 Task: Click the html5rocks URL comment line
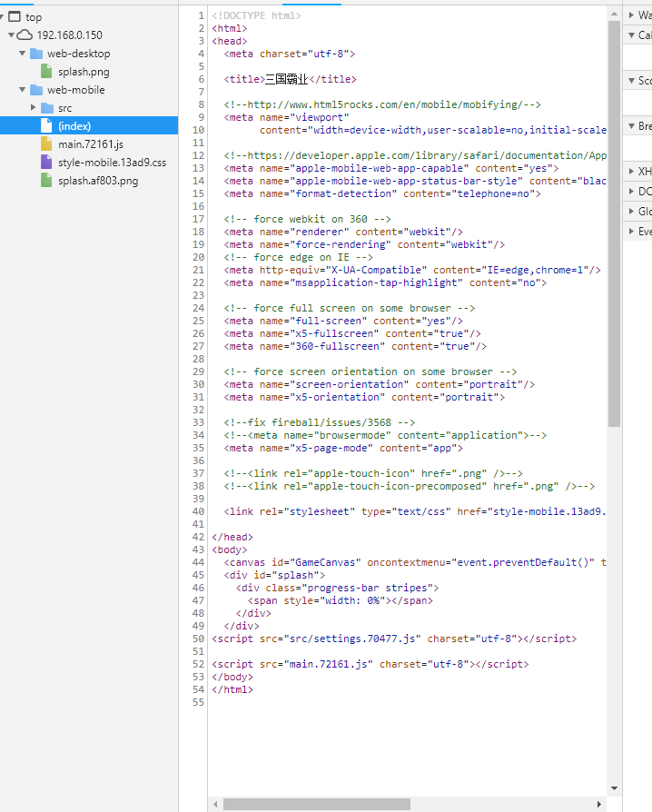coord(382,104)
